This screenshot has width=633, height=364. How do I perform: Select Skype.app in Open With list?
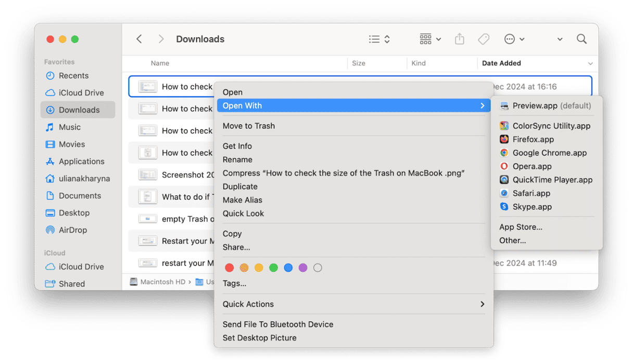(532, 206)
